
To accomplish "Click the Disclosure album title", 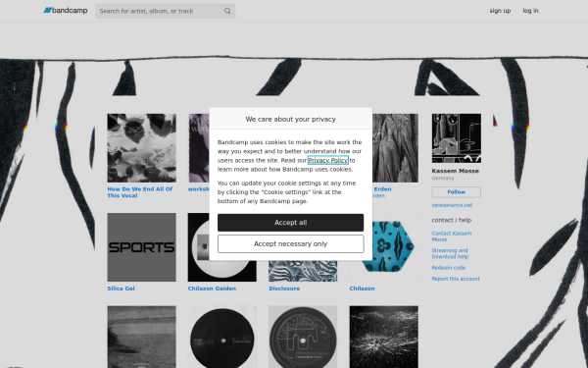I will click(x=284, y=289).
